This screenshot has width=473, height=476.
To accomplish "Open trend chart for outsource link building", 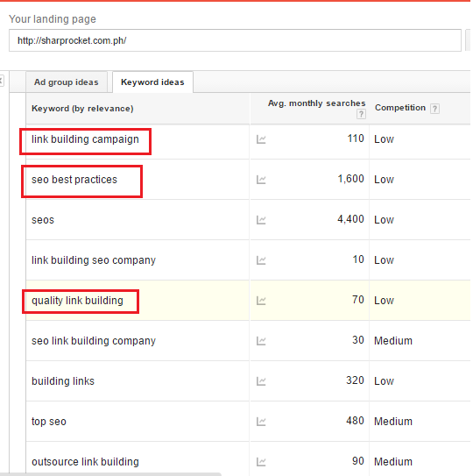I will click(x=261, y=462).
